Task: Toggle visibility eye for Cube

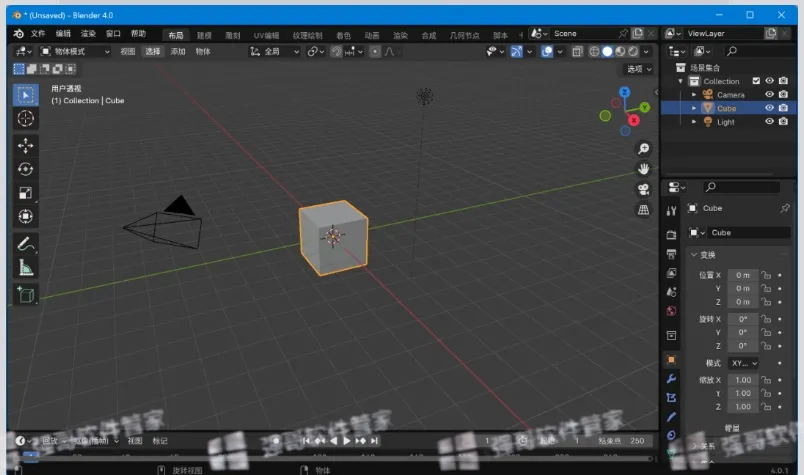Action: pos(769,108)
